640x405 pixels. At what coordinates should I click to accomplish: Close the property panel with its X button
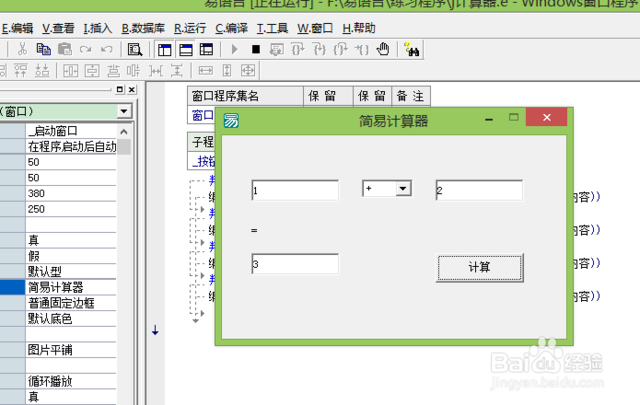132,91
